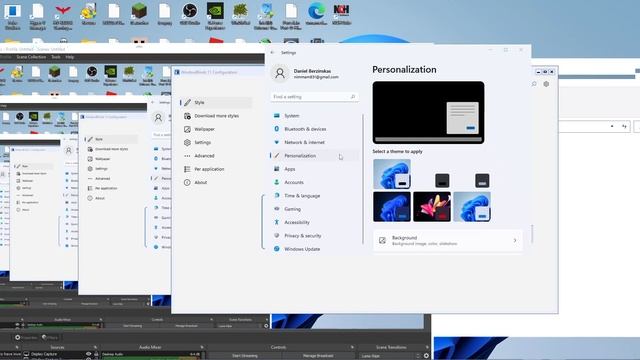The height and width of the screenshot is (360, 640).
Task: Open Accessibility settings category
Action: coord(314,222)
